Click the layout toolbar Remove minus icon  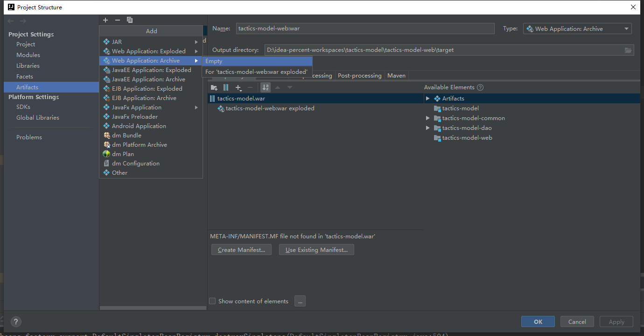[x=250, y=87]
